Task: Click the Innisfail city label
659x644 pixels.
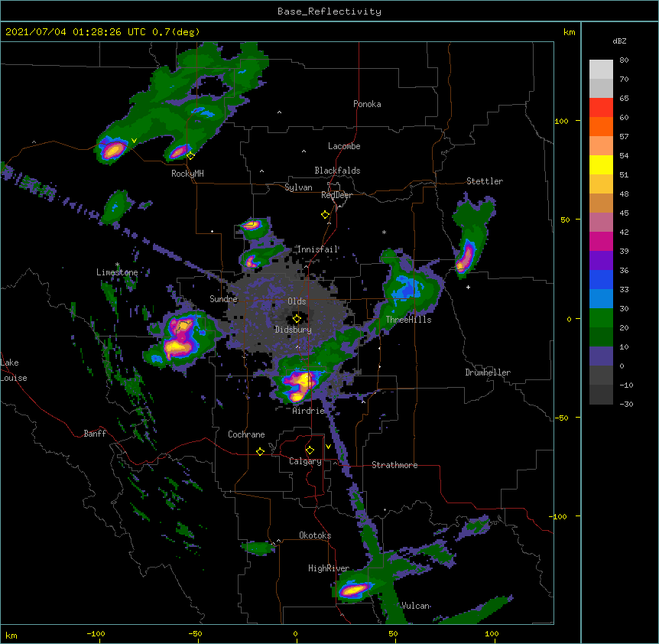Action: [318, 249]
